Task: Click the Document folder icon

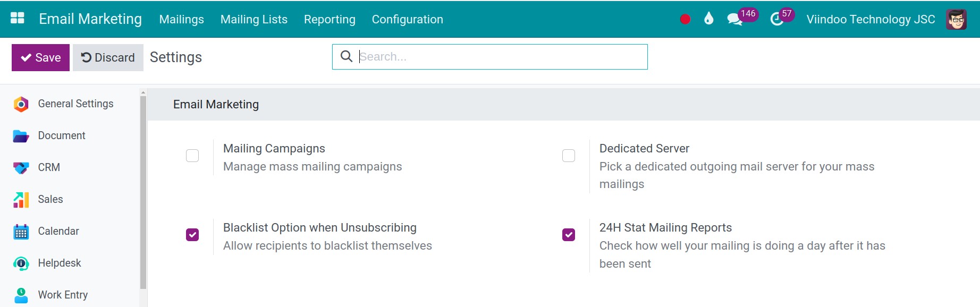Action: click(x=21, y=136)
